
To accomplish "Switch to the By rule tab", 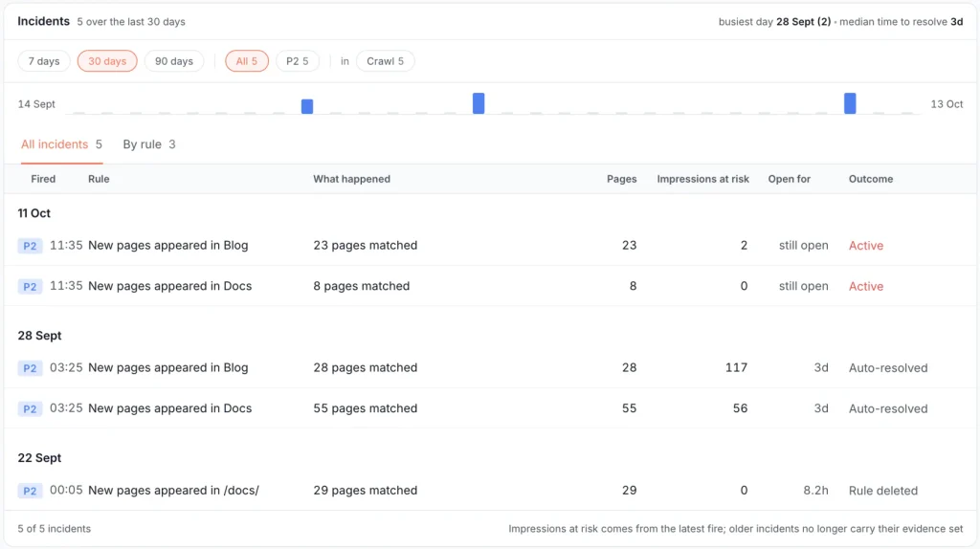I will pos(148,144).
